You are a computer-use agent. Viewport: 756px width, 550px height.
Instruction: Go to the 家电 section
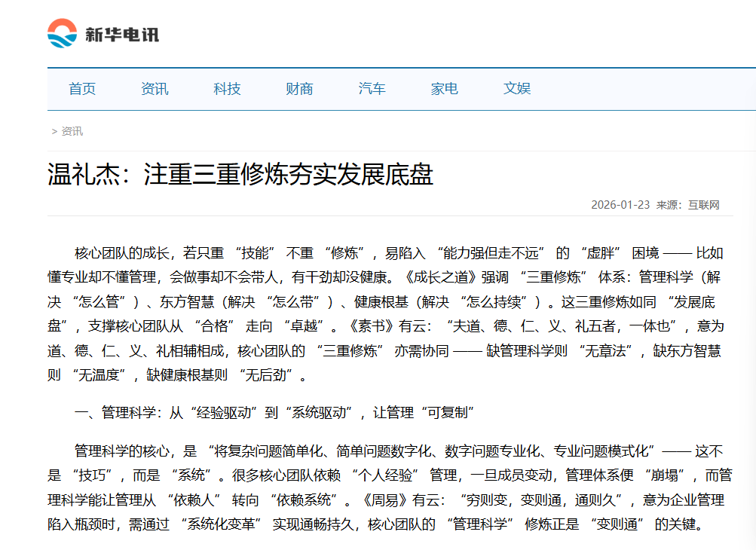444,88
